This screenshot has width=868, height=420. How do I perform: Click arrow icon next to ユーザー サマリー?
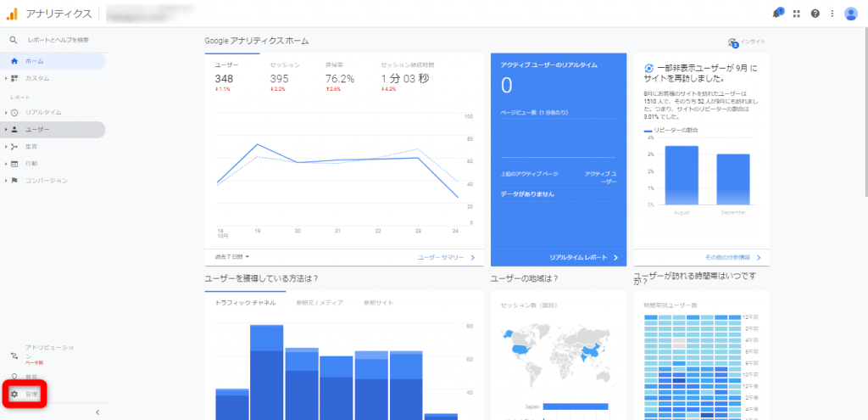(x=473, y=258)
